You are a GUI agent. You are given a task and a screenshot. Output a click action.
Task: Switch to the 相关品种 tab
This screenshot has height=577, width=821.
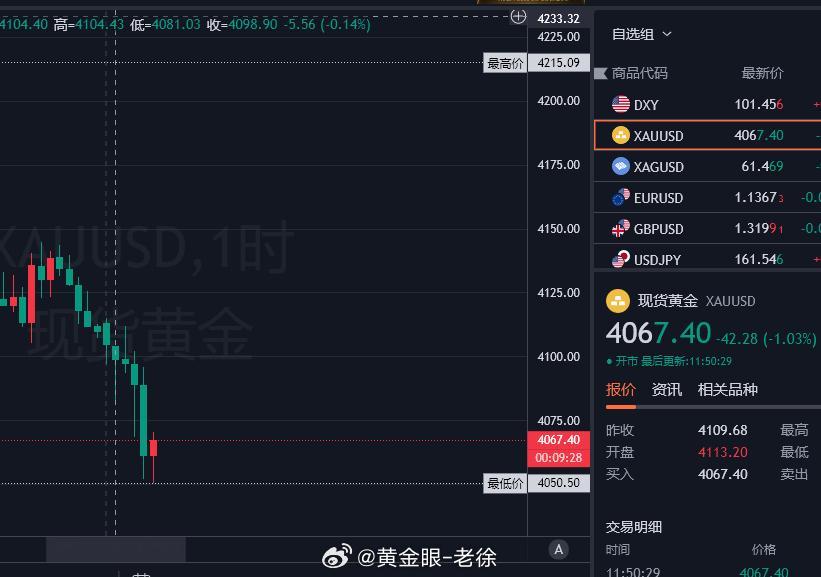point(727,390)
